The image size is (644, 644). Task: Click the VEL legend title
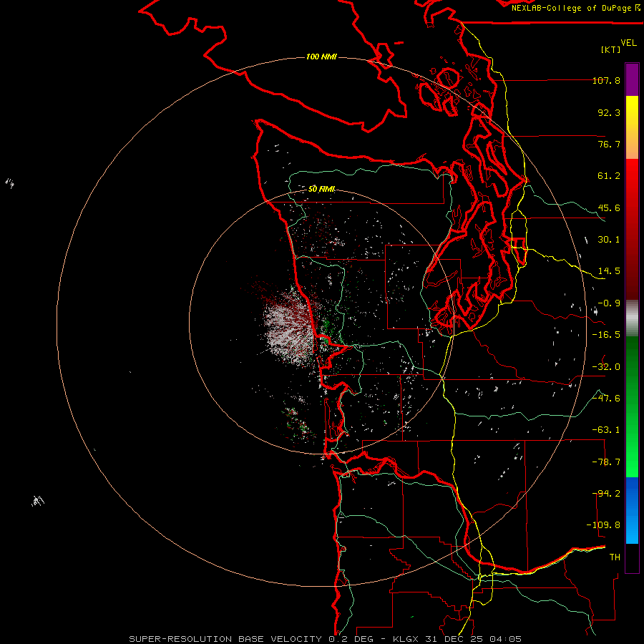point(628,43)
